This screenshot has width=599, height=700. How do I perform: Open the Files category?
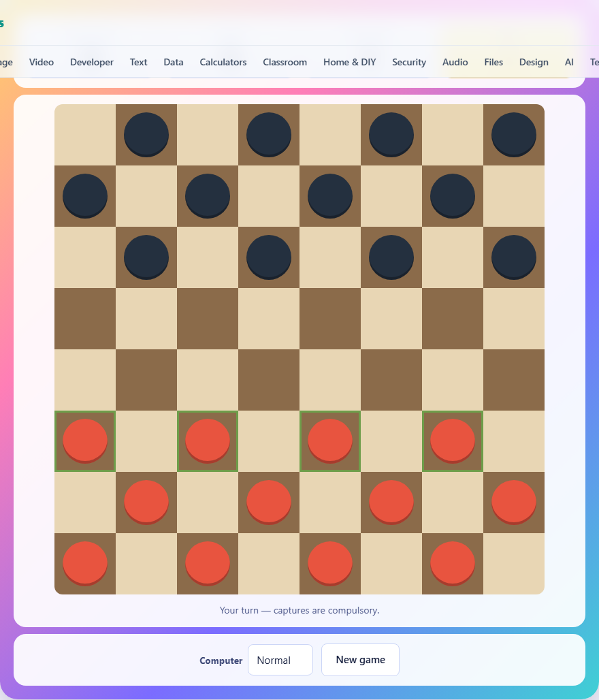493,62
